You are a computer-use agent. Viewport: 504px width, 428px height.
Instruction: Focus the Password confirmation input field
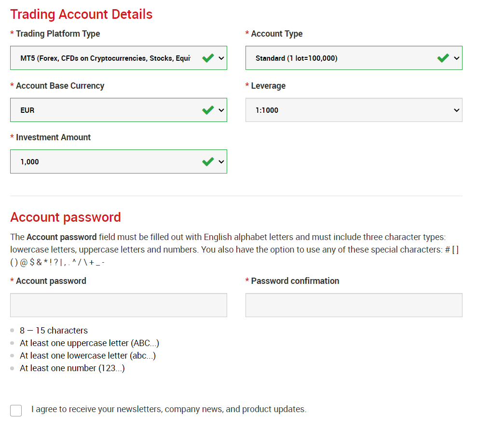tap(354, 305)
